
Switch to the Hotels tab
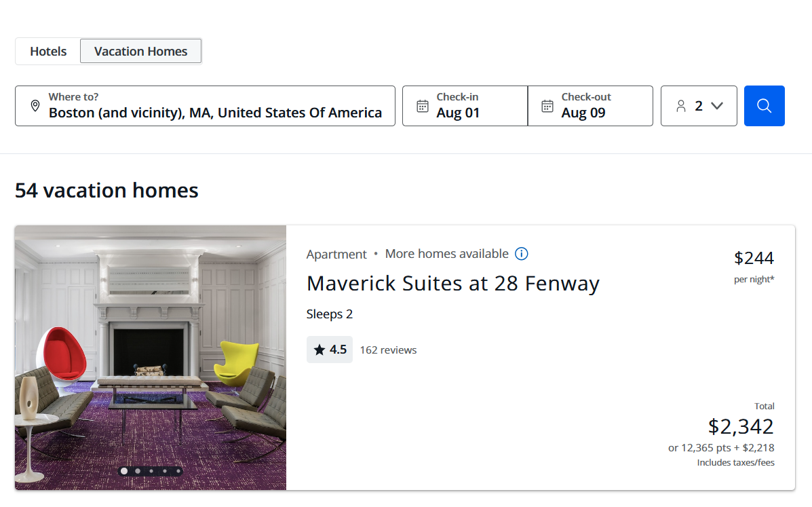point(48,52)
